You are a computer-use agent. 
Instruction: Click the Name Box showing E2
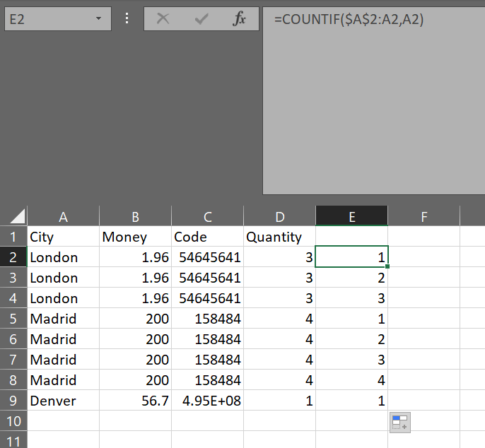click(x=58, y=19)
